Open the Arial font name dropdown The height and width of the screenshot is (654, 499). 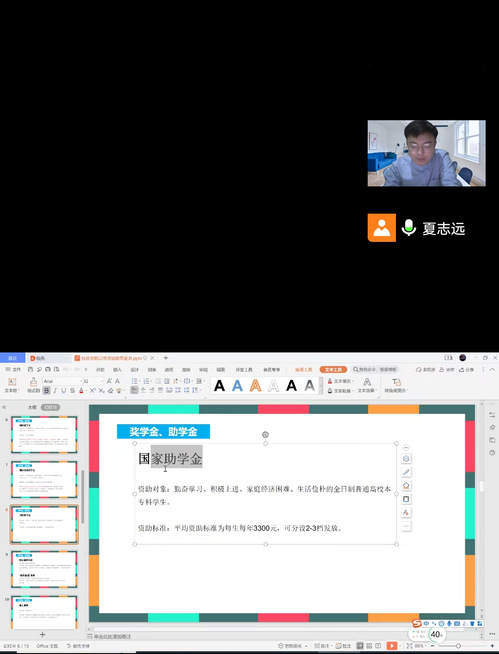click(62, 381)
